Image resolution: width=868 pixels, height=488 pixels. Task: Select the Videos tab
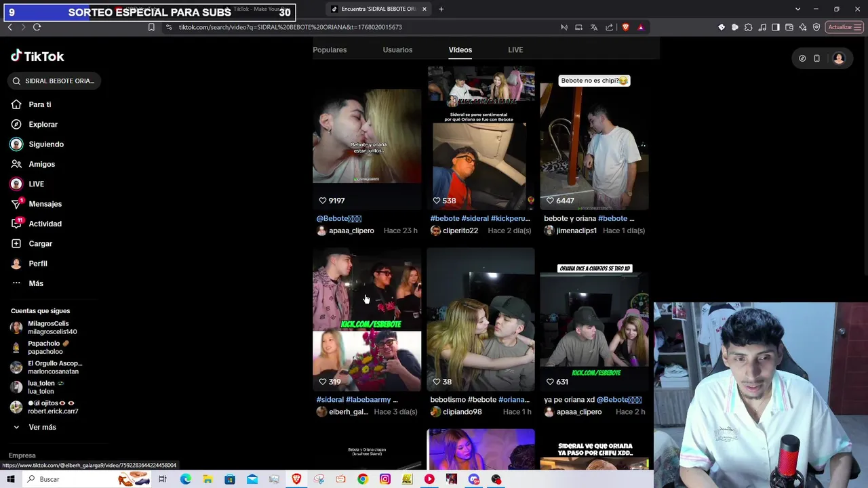(460, 49)
